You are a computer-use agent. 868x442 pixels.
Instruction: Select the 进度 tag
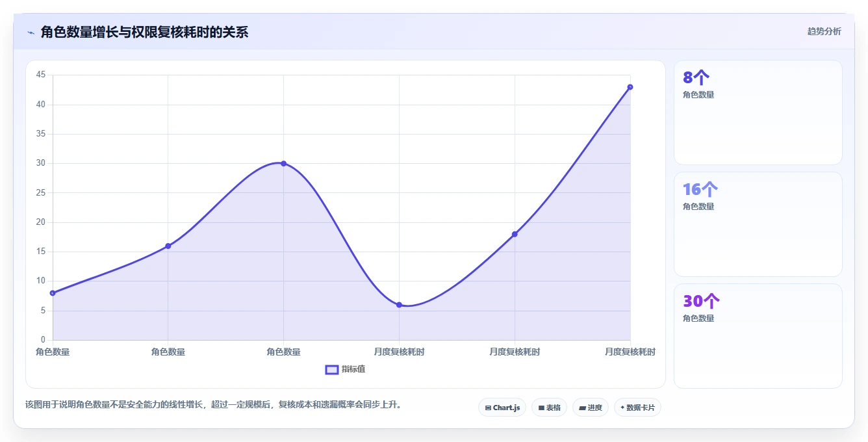click(590, 408)
